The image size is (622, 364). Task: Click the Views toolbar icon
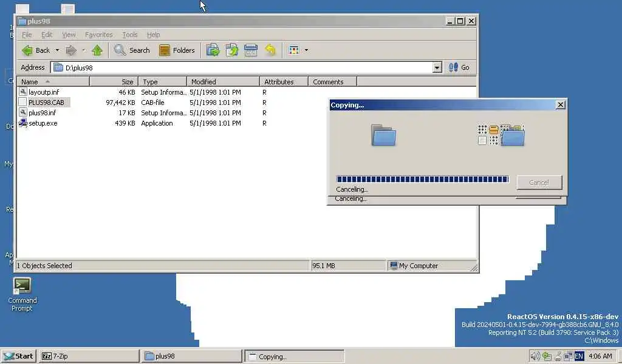[x=294, y=50]
